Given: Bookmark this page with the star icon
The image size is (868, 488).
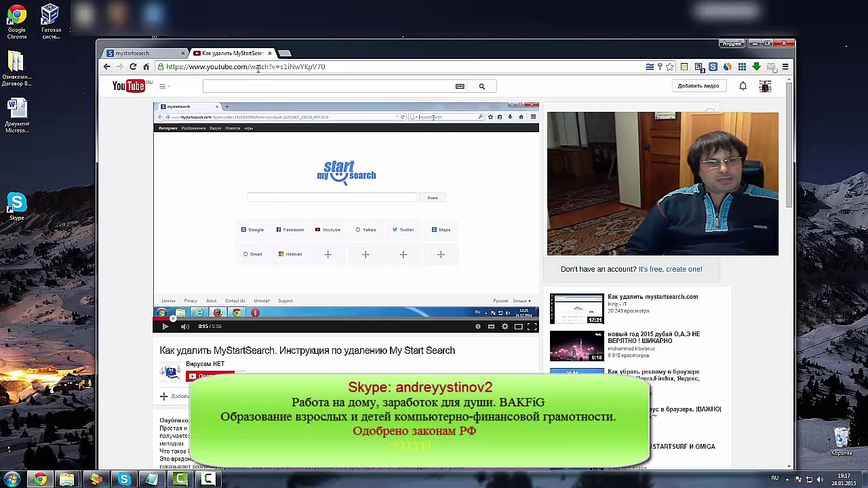Looking at the screenshot, I should [670, 66].
